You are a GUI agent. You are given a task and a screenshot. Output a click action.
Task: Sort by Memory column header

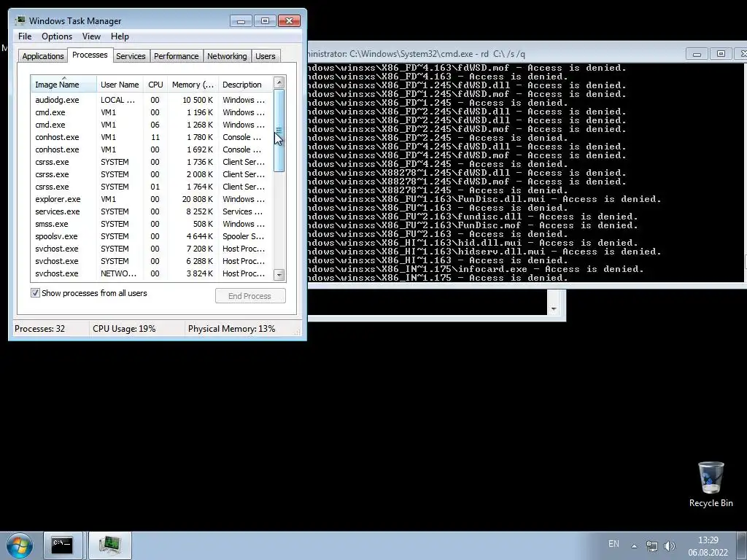[193, 85]
